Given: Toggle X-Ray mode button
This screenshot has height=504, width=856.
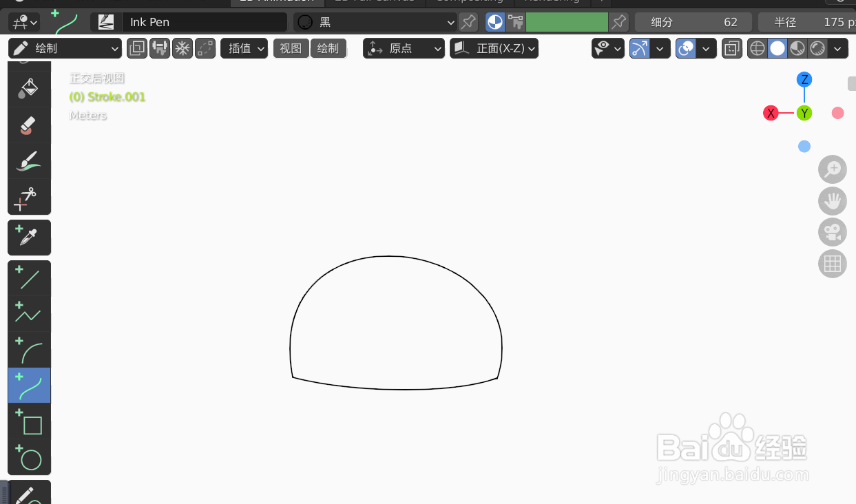Looking at the screenshot, I should tap(732, 48).
